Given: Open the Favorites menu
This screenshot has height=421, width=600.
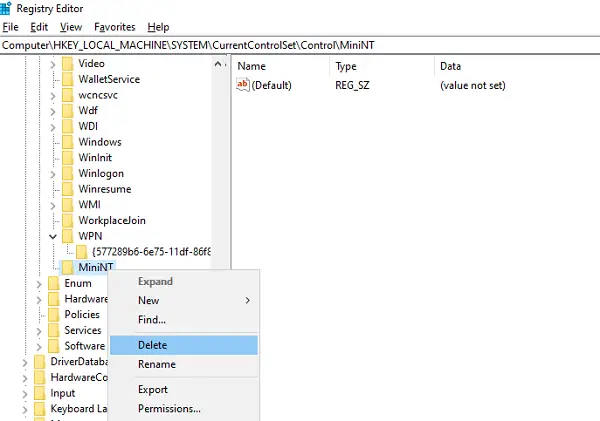Looking at the screenshot, I should (x=115, y=27).
